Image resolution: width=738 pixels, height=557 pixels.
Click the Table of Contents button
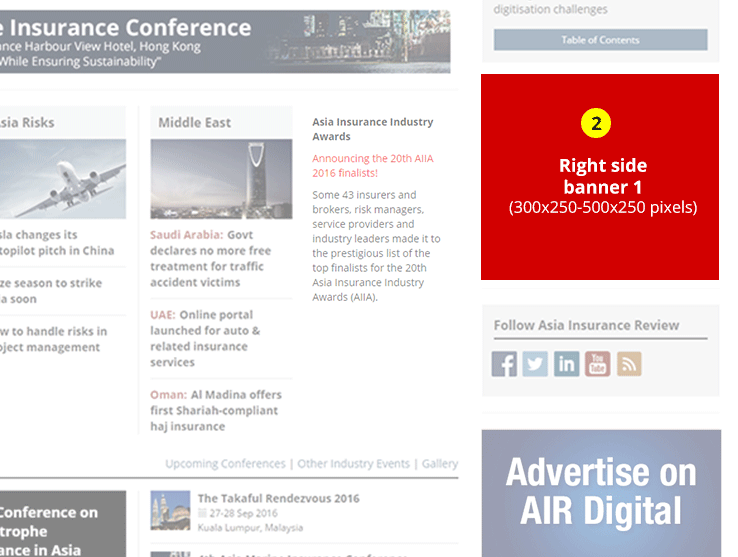[600, 40]
